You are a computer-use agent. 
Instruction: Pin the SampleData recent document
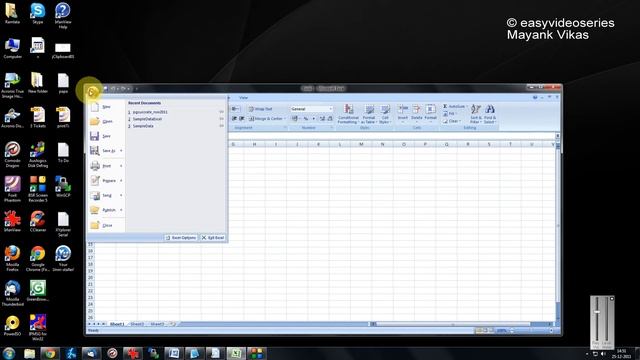[x=222, y=126]
